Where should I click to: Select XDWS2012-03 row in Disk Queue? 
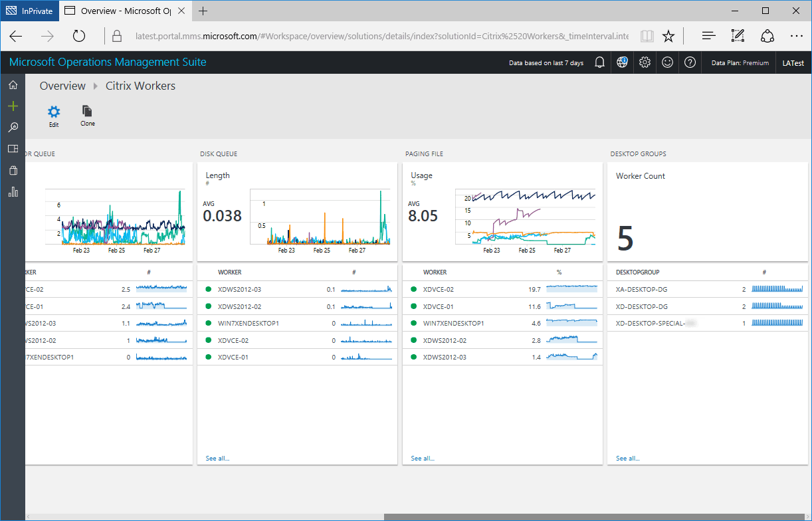click(297, 290)
